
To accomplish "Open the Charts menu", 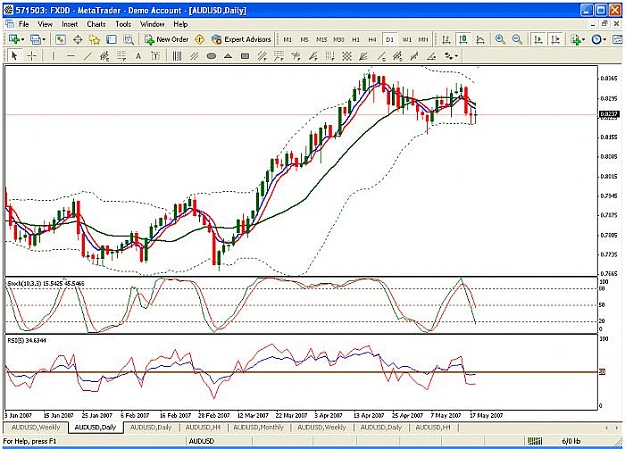I will (96, 24).
